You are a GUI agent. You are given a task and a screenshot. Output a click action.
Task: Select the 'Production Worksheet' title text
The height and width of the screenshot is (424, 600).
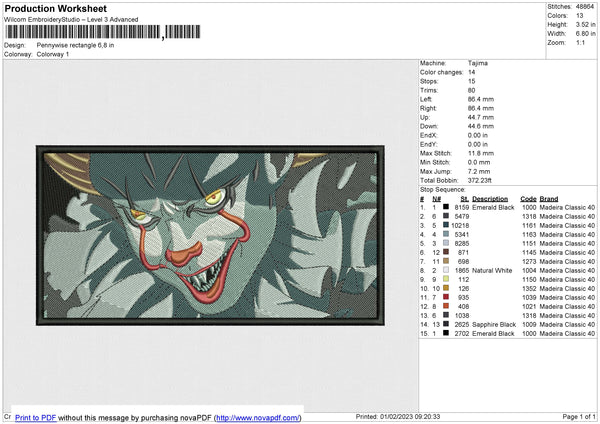click(x=55, y=8)
